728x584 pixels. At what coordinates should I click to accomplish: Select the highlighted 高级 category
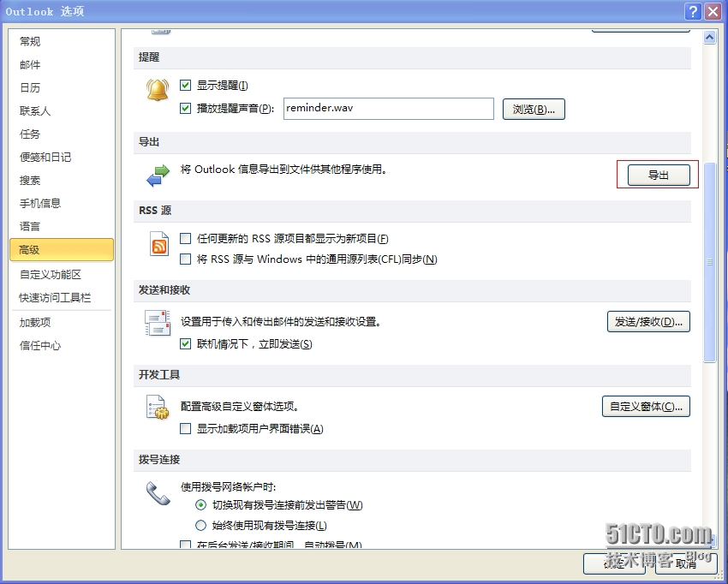(62, 250)
